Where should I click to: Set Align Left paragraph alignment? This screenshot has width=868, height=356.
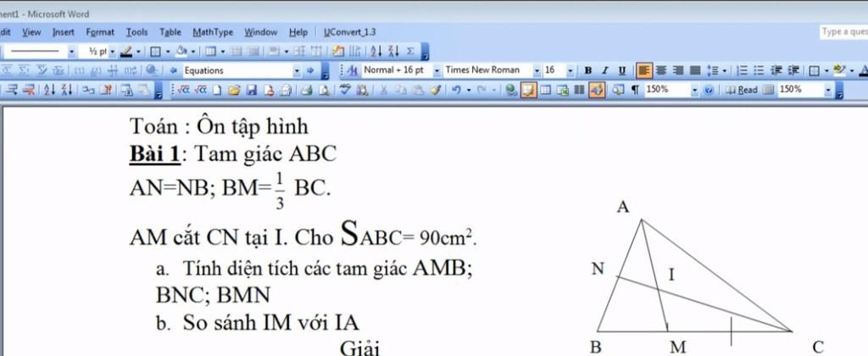pos(644,70)
